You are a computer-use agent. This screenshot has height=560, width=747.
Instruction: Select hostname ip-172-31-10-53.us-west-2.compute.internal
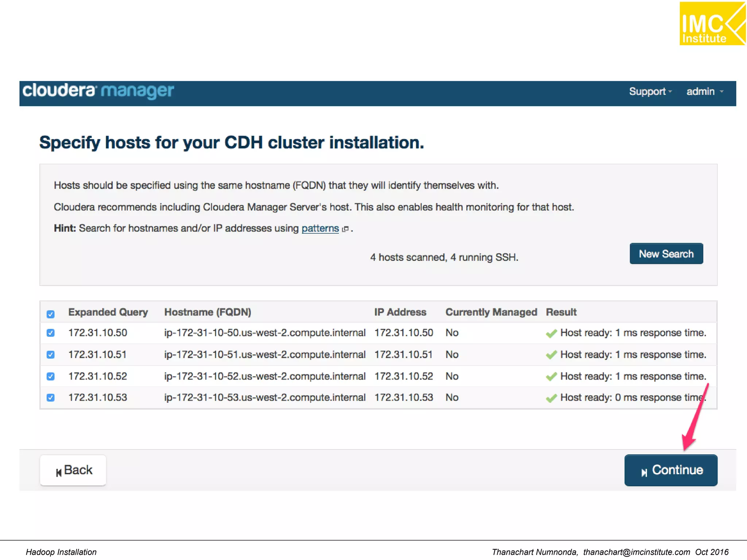click(265, 397)
